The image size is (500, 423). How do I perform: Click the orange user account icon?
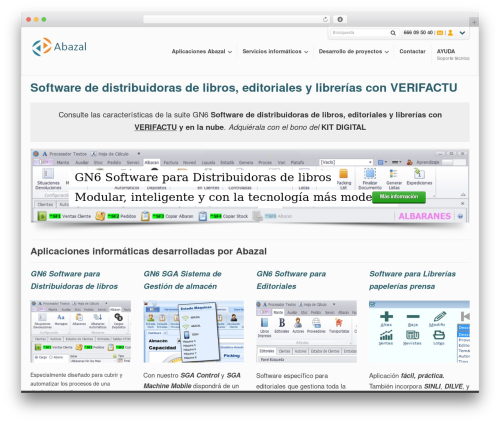pyautogui.click(x=450, y=33)
